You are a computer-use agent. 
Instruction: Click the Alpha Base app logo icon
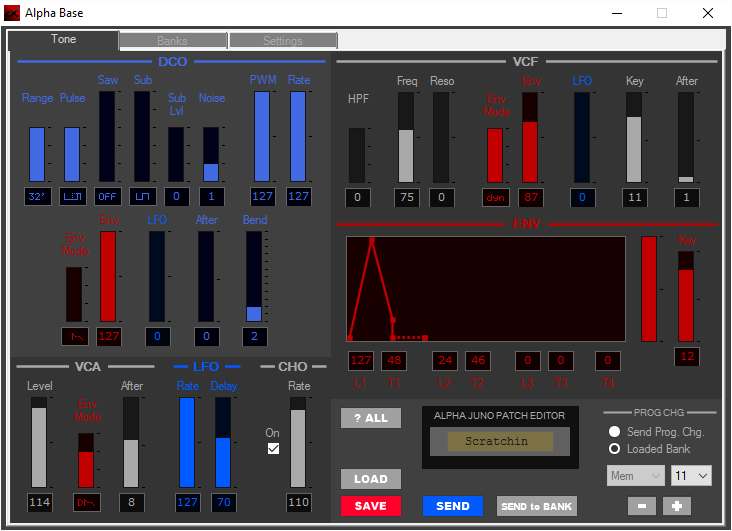click(12, 13)
